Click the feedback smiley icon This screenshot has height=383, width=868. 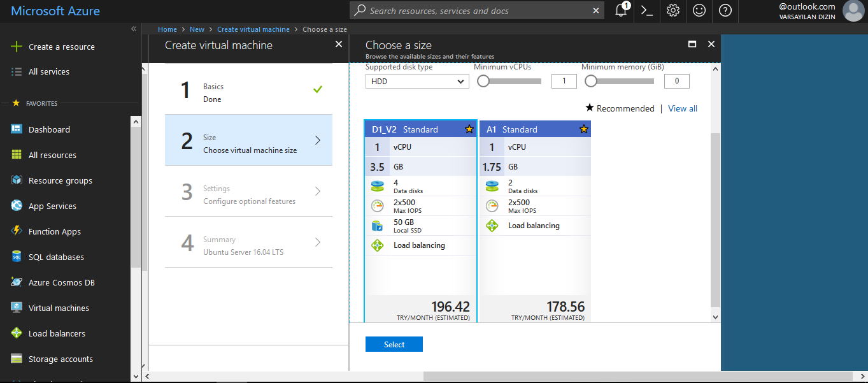699,10
